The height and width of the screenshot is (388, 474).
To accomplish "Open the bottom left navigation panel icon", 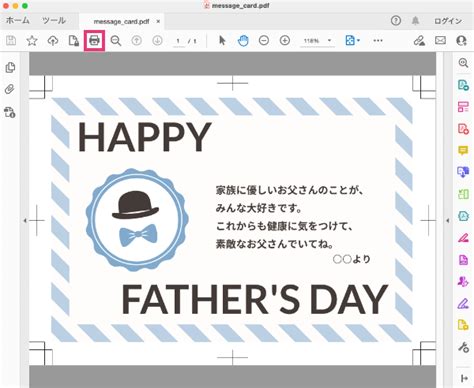I will [x=10, y=112].
